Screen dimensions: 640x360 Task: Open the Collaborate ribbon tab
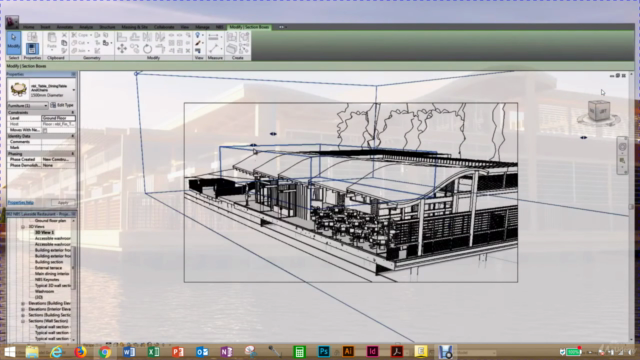(x=164, y=27)
